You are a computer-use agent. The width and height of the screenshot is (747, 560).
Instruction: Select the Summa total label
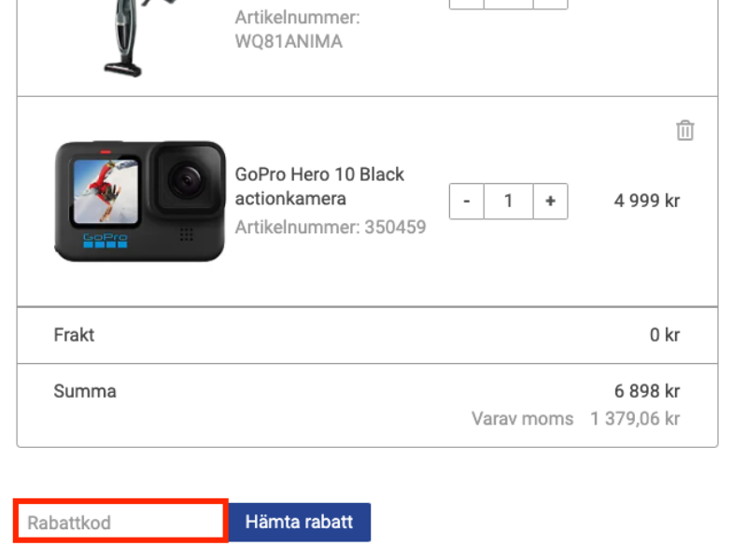point(85,391)
